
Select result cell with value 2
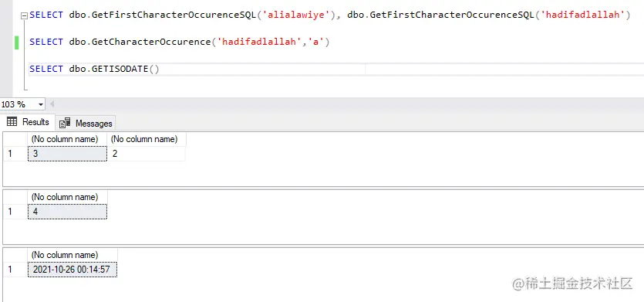[x=147, y=154]
